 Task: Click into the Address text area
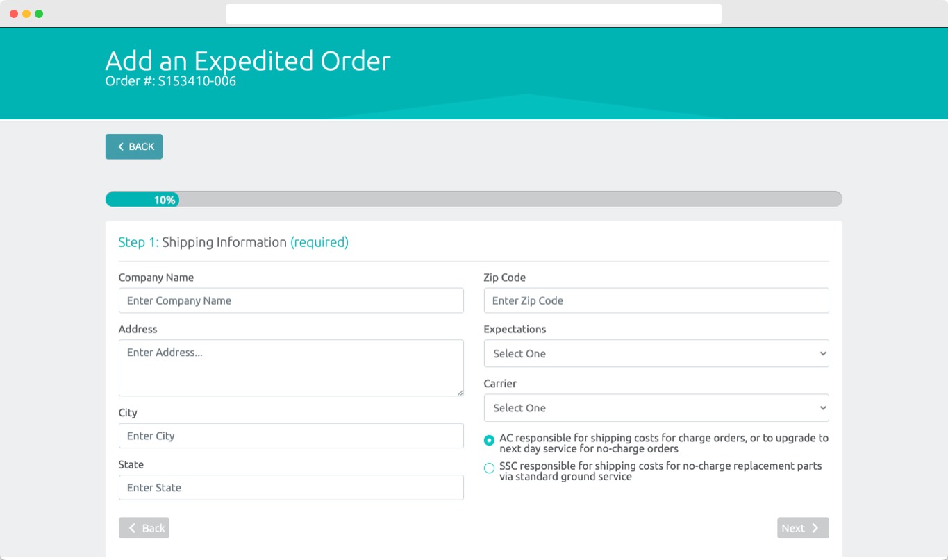(x=291, y=368)
